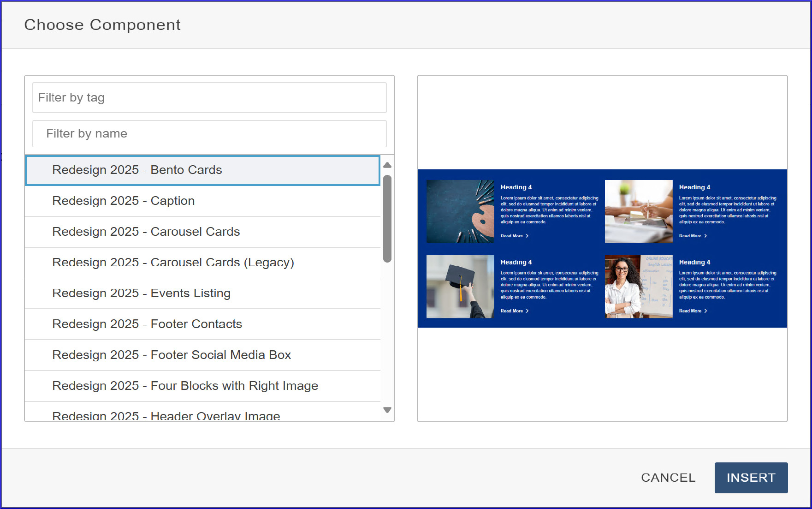The height and width of the screenshot is (509, 812).
Task: Select "Redesign 2025 - Header Overlay Image"
Action: click(x=166, y=414)
